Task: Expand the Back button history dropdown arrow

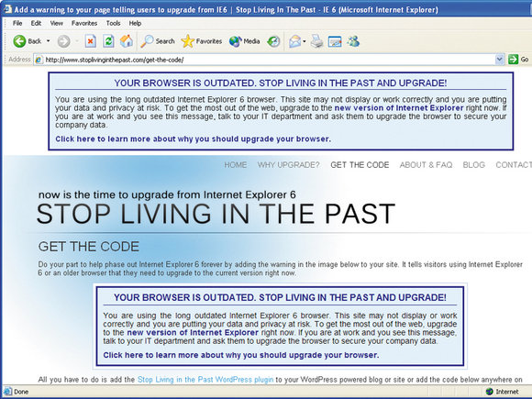Action: [x=49, y=41]
